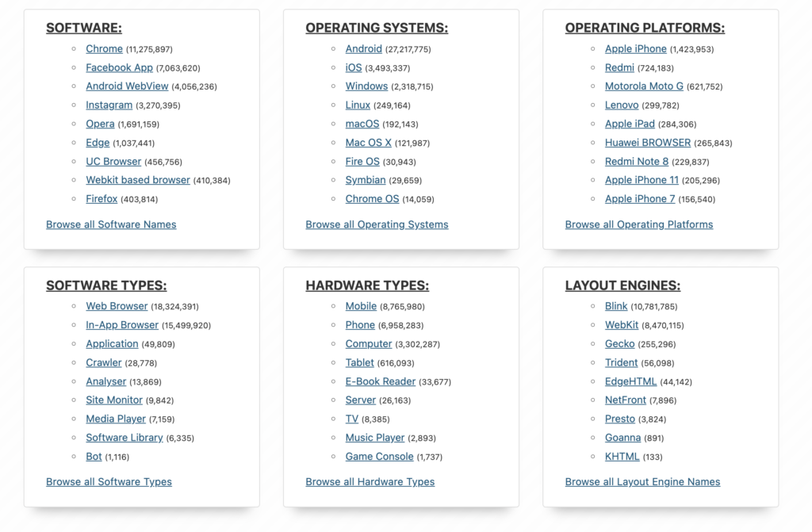Select the Goanna link
The image size is (812, 532).
click(x=623, y=437)
